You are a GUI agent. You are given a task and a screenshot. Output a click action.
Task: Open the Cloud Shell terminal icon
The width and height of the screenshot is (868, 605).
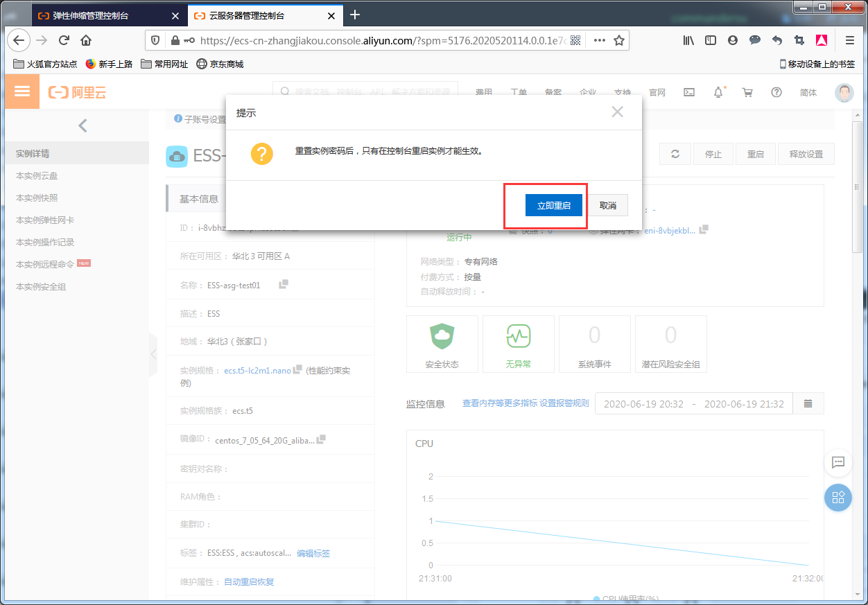click(689, 92)
